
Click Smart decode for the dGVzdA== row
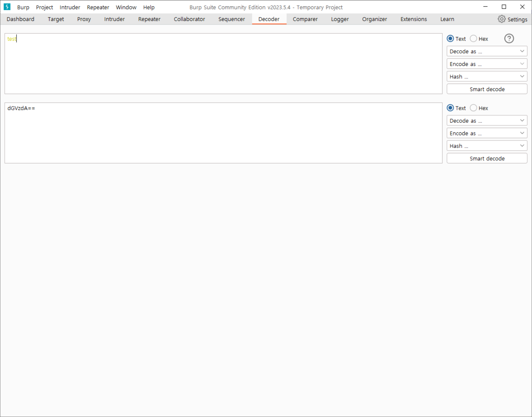click(487, 158)
